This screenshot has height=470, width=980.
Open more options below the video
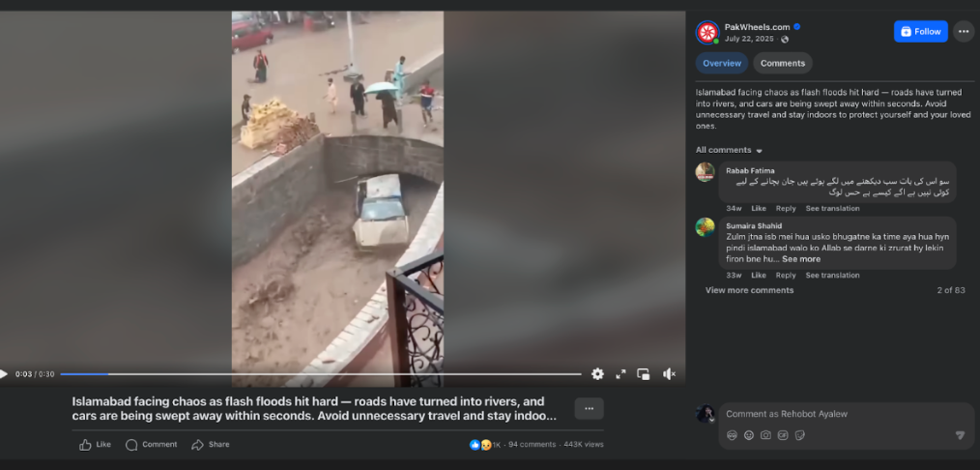pos(589,408)
